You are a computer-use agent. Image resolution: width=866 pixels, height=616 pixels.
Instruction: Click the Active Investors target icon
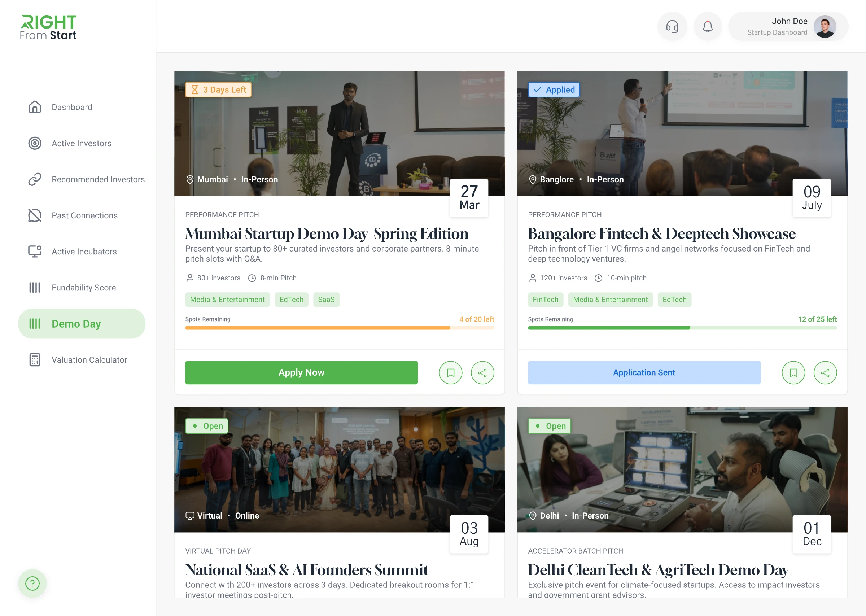pyautogui.click(x=35, y=143)
